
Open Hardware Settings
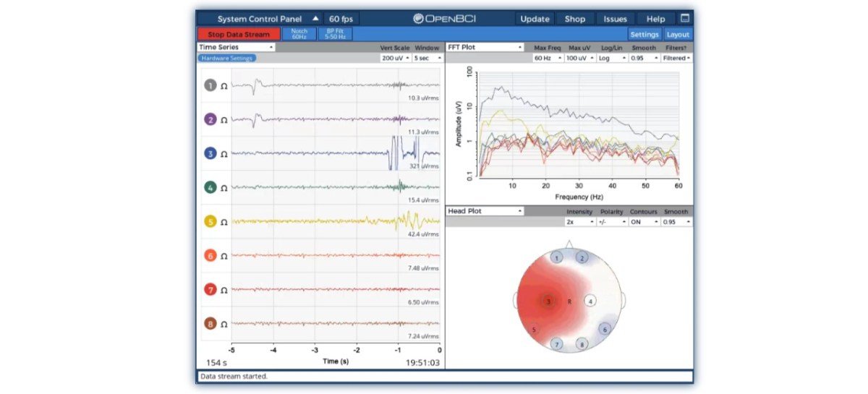tap(226, 58)
